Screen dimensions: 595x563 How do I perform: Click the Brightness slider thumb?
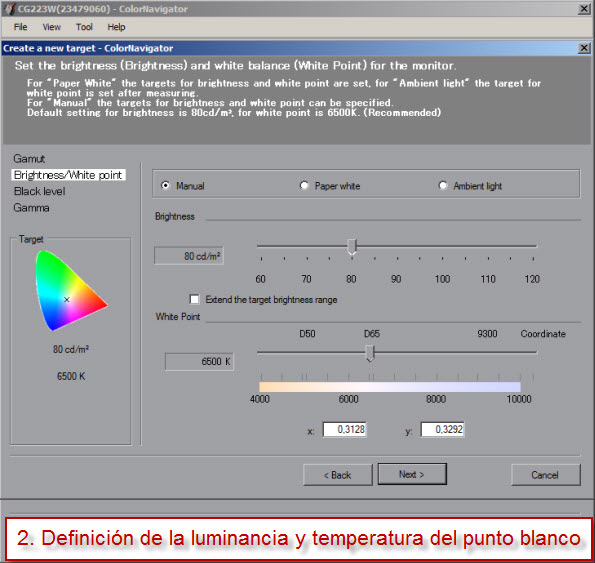[x=352, y=247]
